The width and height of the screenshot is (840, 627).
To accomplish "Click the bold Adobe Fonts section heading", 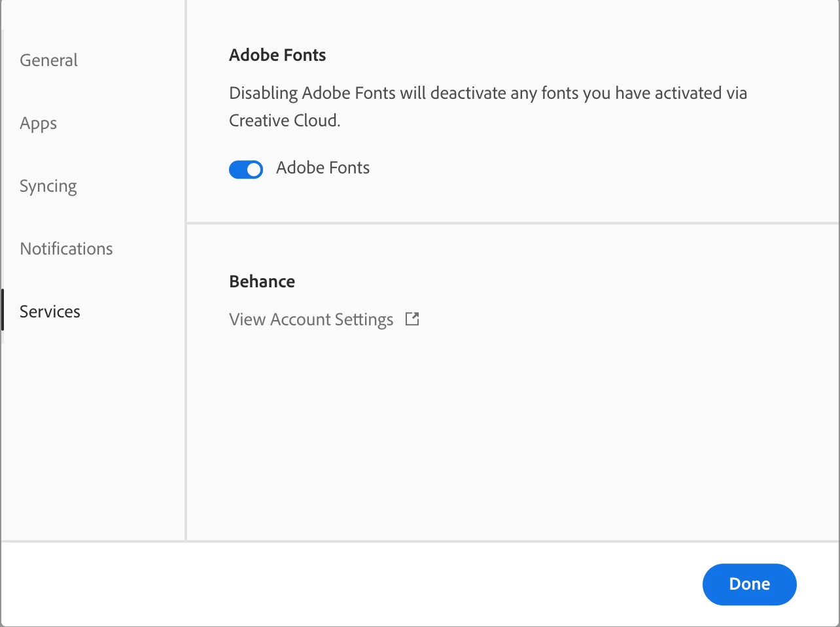I will pos(277,55).
